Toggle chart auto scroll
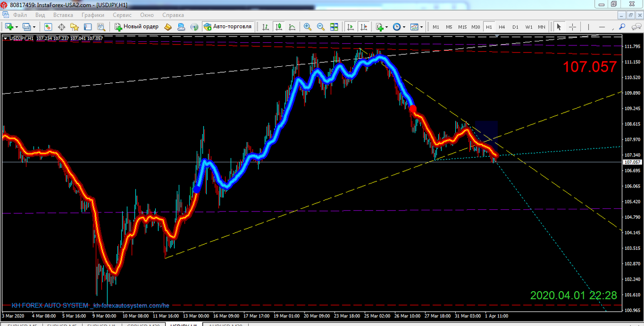 pos(351,26)
